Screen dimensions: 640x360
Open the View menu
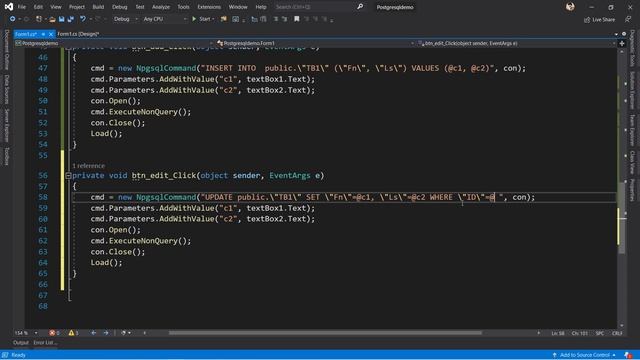click(x=56, y=7)
